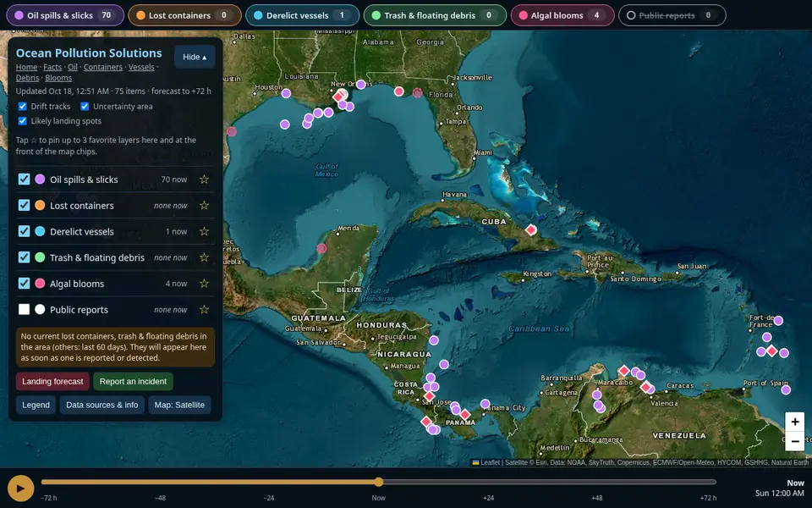Go to the Oil page link
Viewport: 812px width, 508px height.
point(73,67)
